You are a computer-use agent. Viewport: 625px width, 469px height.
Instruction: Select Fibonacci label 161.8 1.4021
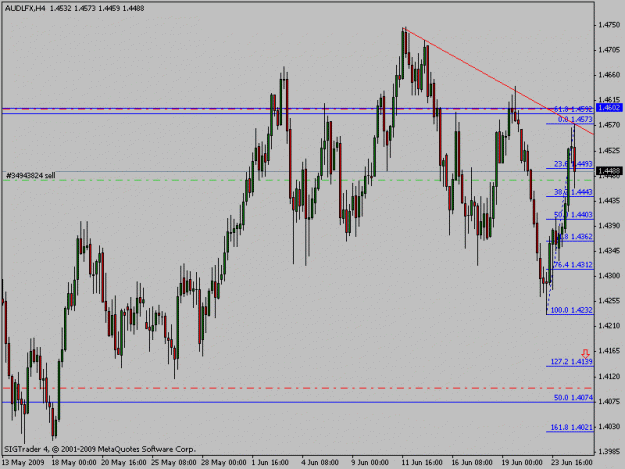(572, 428)
